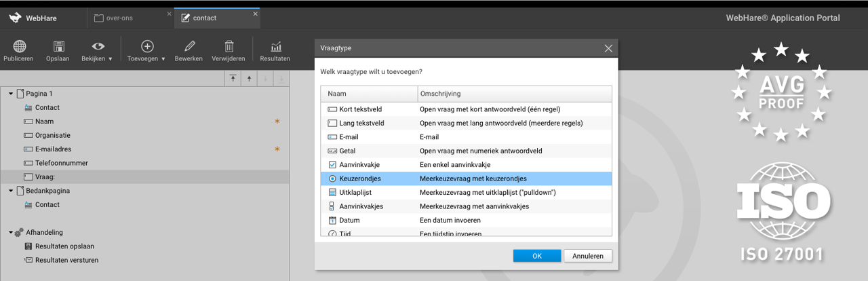Open the Bekijken eye dropdown
This screenshot has height=281, width=868.
(x=98, y=47)
